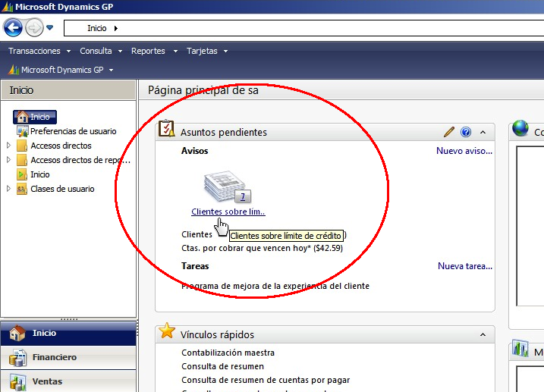The width and height of the screenshot is (544, 392).
Task: Click the Asuntos pendientes clipboard icon
Action: pos(166,129)
